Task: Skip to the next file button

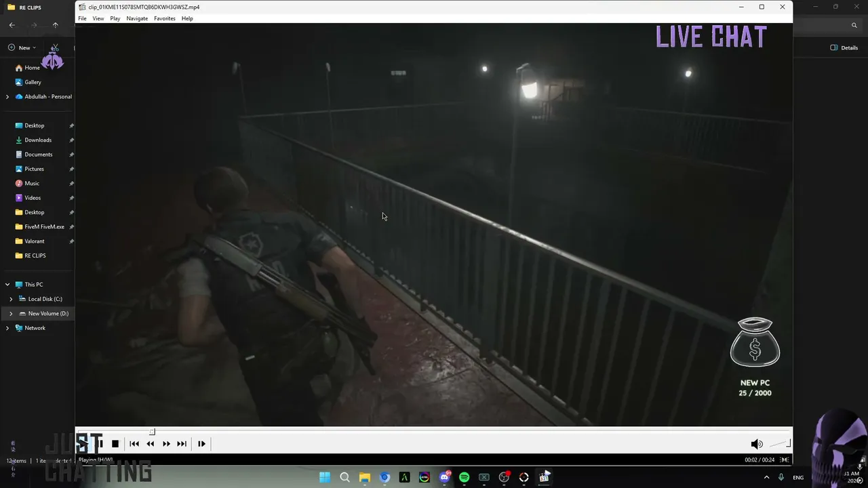Action: click(182, 444)
